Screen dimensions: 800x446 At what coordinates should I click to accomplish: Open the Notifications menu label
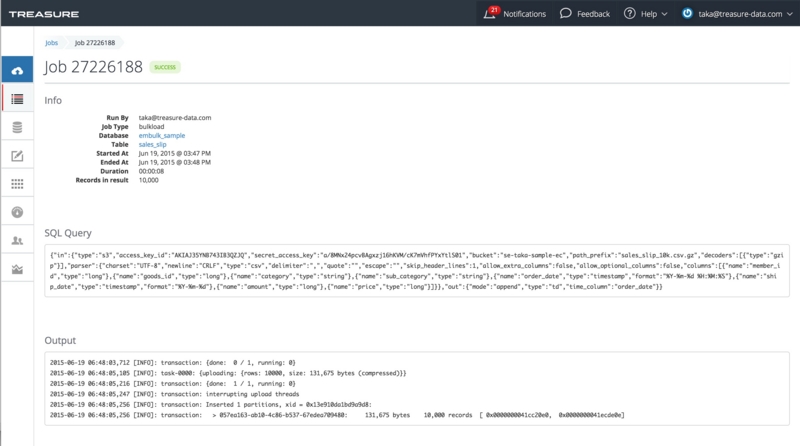click(524, 14)
